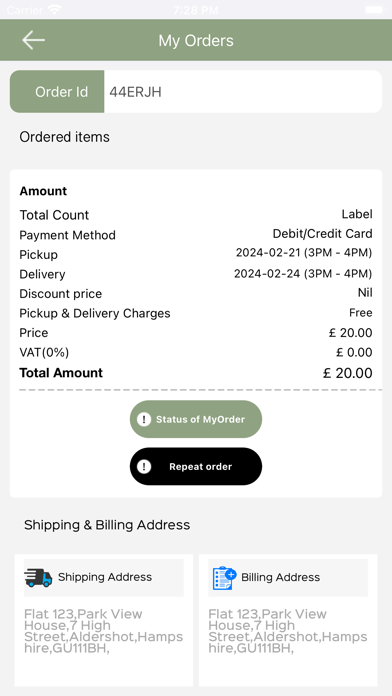Tap the Delivery date 2024-02-24 value
This screenshot has width=392, height=696.
tap(303, 273)
